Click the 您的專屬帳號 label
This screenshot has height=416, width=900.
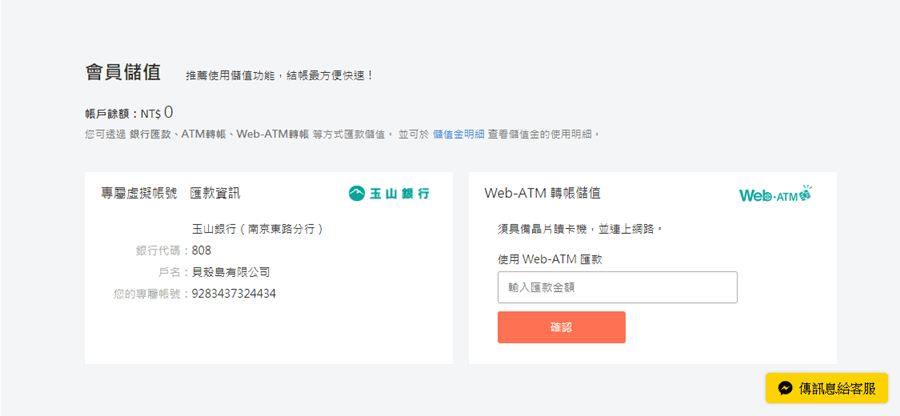[150, 294]
